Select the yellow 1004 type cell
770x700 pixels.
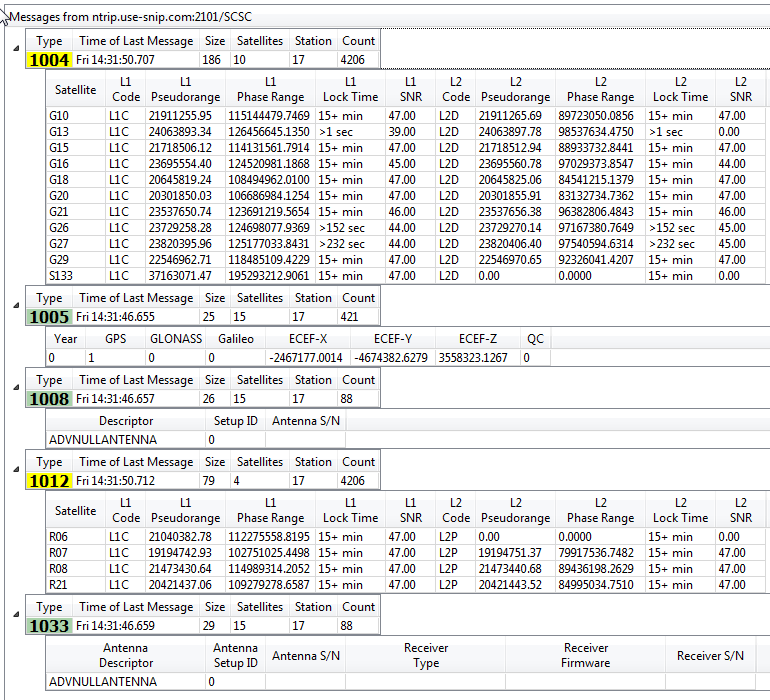[x=49, y=60]
